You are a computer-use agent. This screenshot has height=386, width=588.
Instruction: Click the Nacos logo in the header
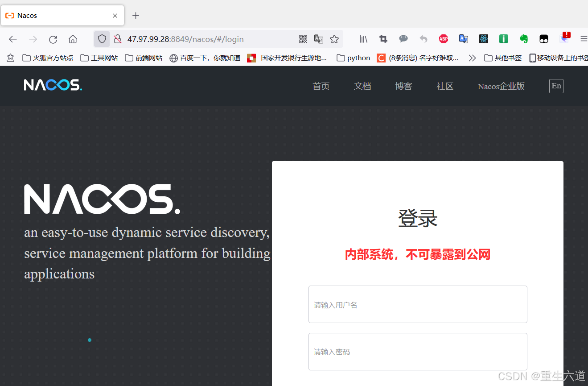(x=53, y=85)
